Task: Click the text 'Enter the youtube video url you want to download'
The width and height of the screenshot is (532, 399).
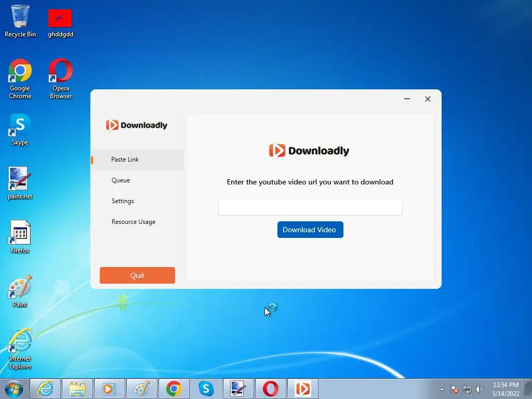Action: point(310,182)
